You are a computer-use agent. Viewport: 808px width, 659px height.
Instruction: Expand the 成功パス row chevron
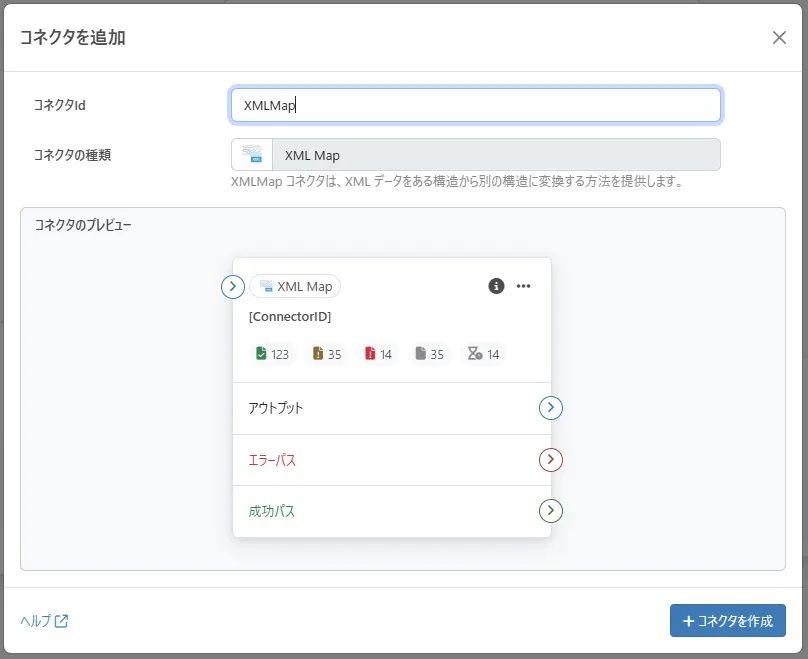[550, 510]
